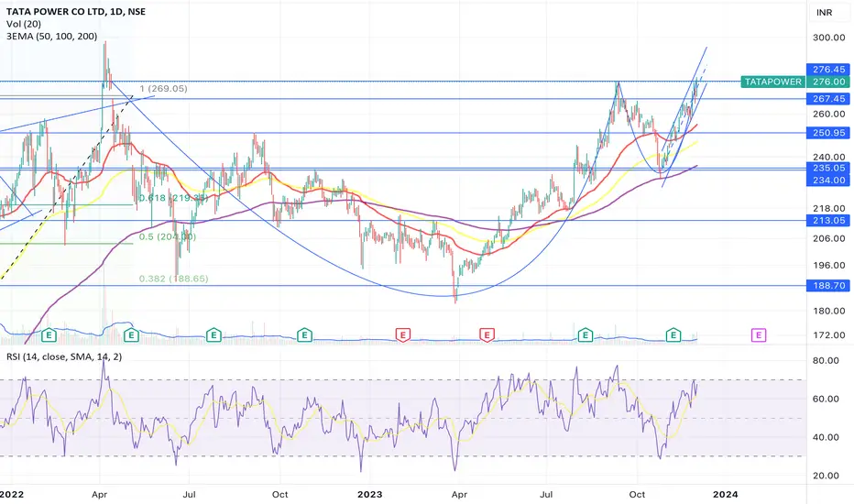Click the 2023 label on time axis
This screenshot has height=504, width=854.
(370, 495)
